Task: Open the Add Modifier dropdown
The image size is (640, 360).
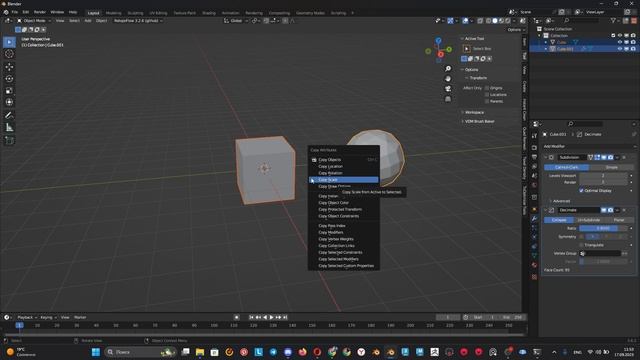Action: pyautogui.click(x=589, y=146)
